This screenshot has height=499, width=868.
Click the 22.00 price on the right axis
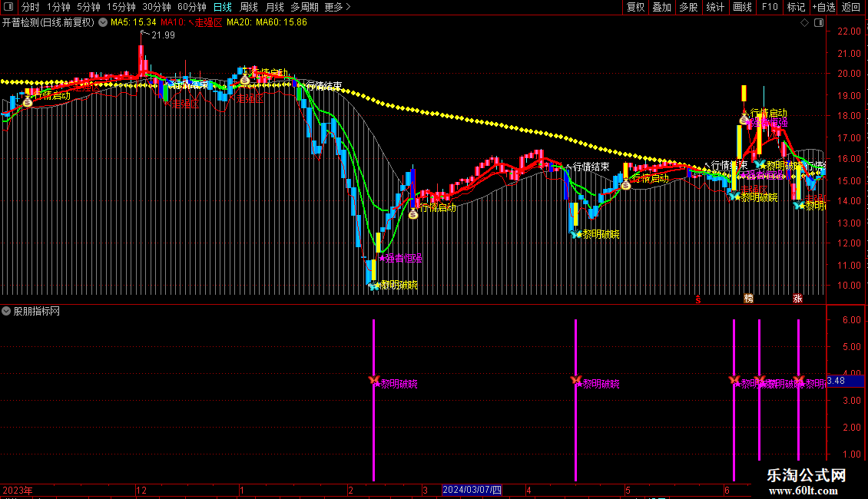point(849,31)
